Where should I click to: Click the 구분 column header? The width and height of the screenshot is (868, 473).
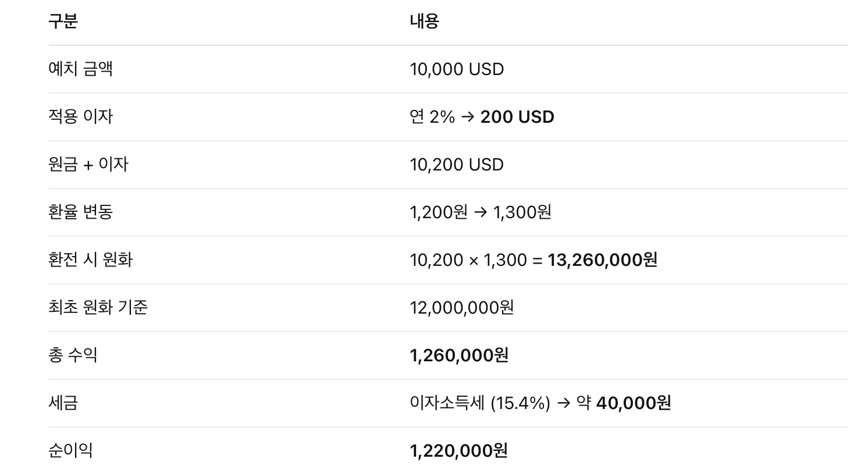tap(63, 22)
